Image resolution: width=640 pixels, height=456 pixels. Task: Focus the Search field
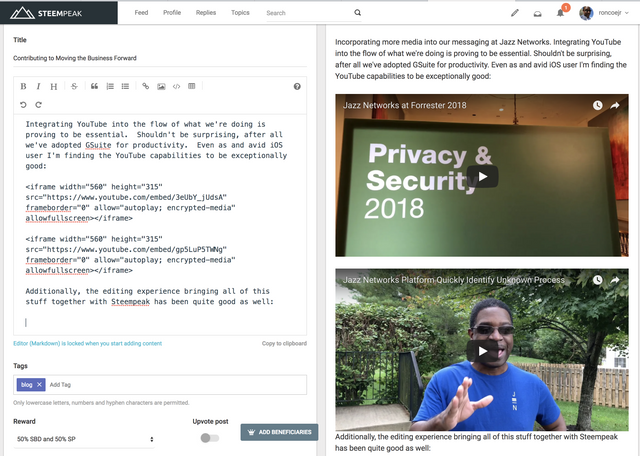[309, 13]
